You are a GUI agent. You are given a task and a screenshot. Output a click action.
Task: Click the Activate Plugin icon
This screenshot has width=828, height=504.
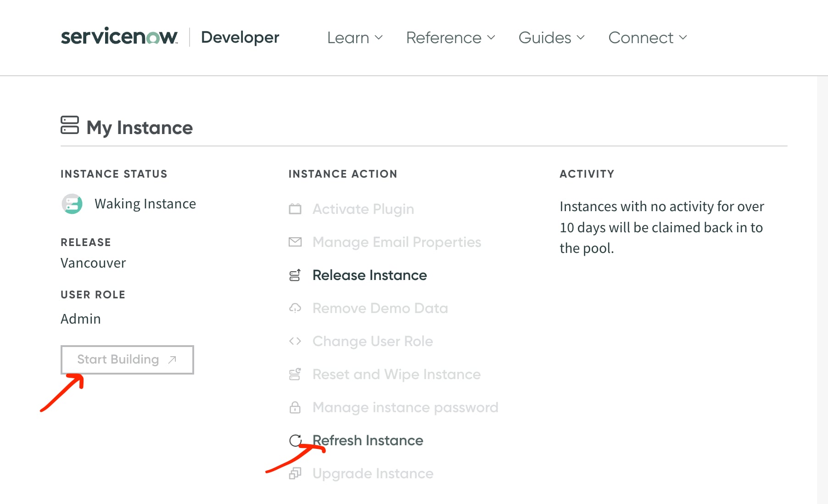pyautogui.click(x=295, y=209)
